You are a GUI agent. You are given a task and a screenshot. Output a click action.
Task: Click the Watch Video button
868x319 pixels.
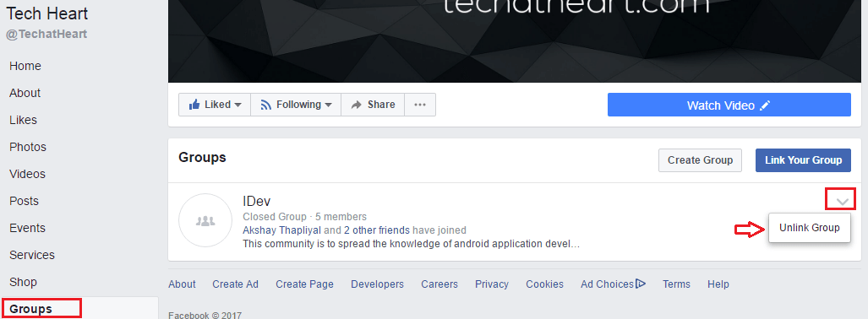tap(729, 105)
